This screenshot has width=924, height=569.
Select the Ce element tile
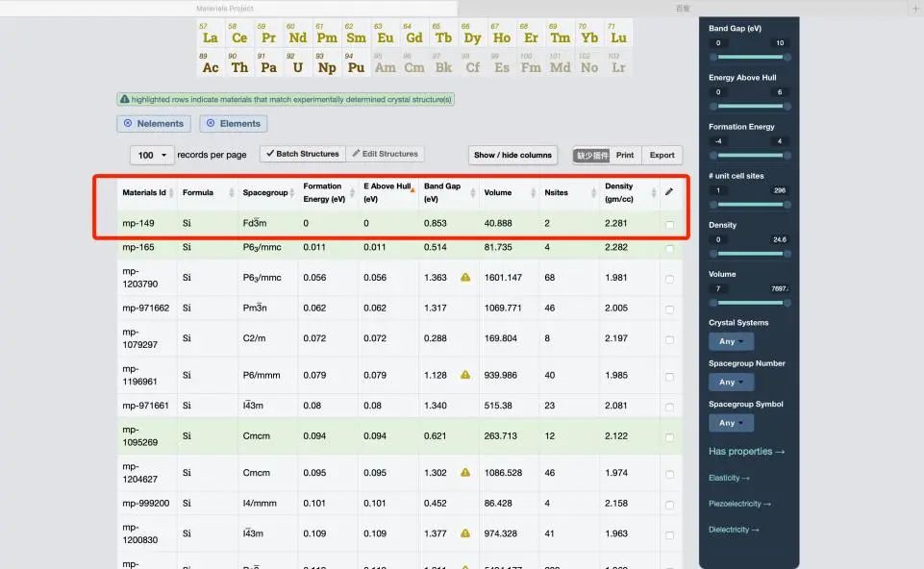tap(239, 33)
